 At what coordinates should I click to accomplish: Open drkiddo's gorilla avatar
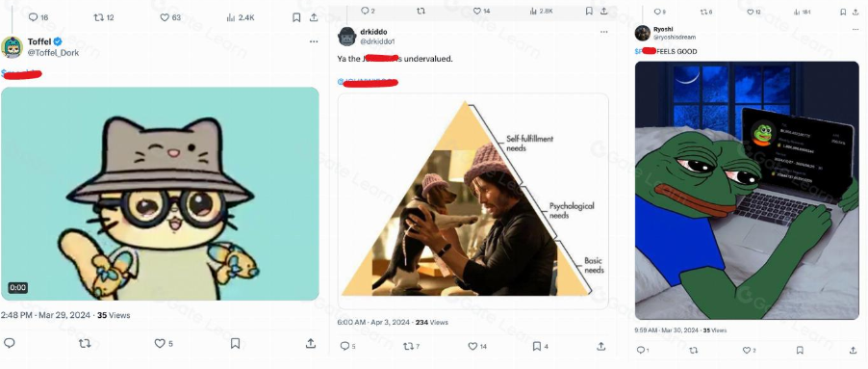click(347, 37)
